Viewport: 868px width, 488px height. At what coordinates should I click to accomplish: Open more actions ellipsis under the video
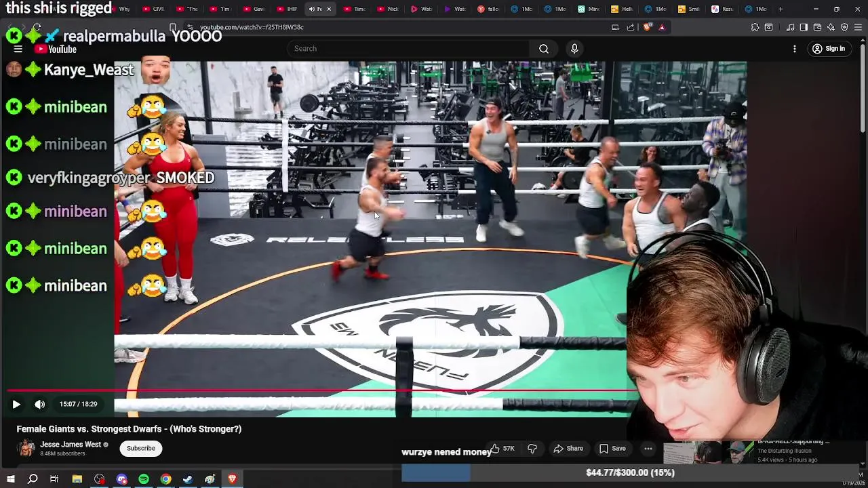pos(648,449)
